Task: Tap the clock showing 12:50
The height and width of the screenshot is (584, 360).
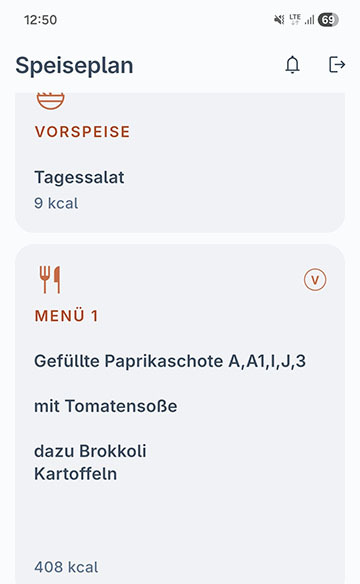Action: pyautogui.click(x=40, y=19)
